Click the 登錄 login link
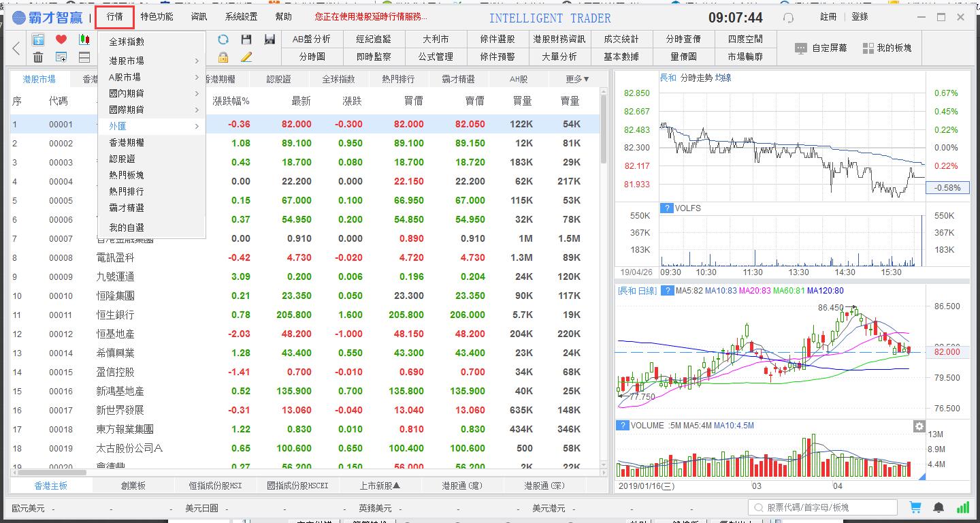This screenshot has width=980, height=523. click(x=860, y=17)
